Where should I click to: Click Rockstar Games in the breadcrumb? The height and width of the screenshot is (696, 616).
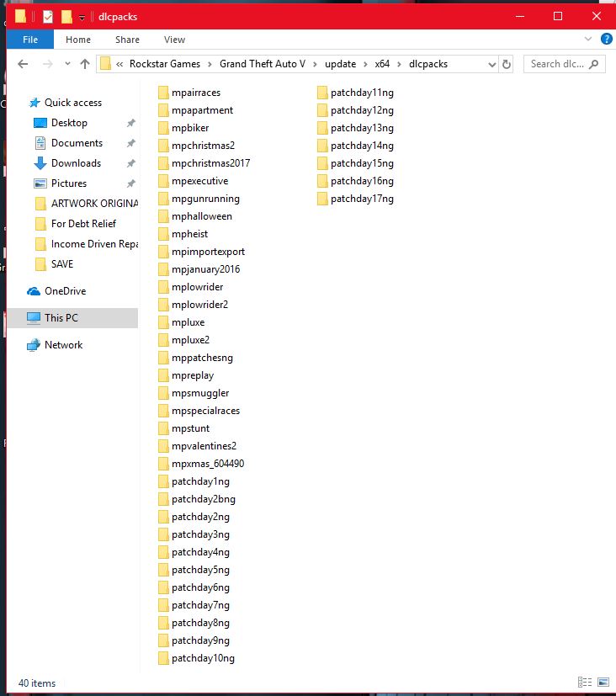(x=165, y=64)
